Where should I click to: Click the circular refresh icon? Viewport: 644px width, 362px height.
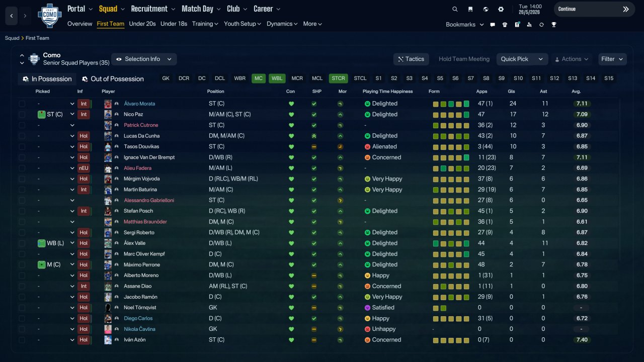coord(541,24)
